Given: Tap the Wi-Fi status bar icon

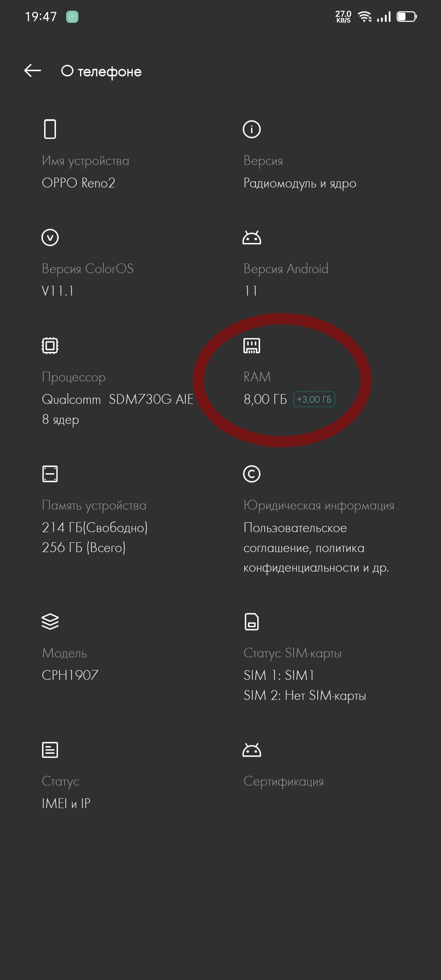Looking at the screenshot, I should [x=364, y=16].
